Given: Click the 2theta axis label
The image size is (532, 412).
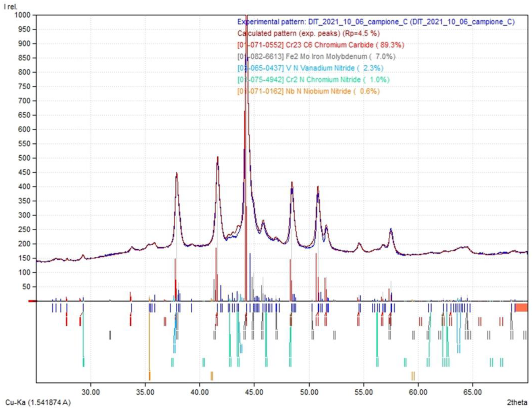Looking at the screenshot, I should 517,402.
